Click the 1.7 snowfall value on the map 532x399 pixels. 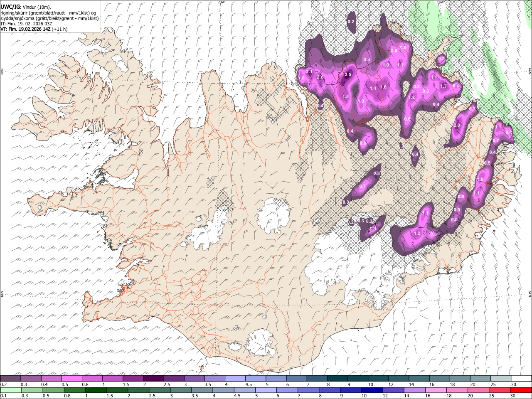point(443,86)
